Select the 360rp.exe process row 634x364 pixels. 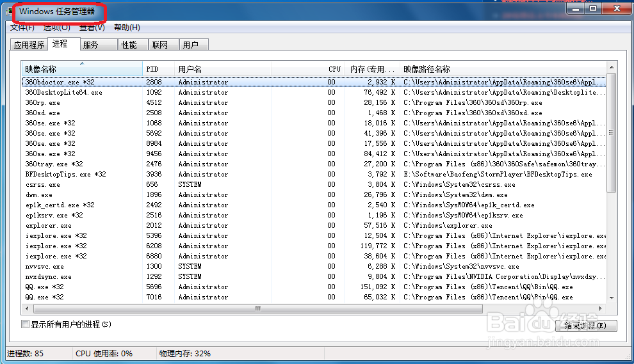pyautogui.click(x=314, y=102)
